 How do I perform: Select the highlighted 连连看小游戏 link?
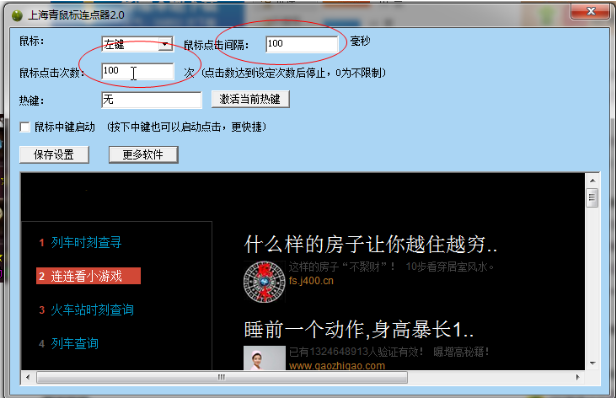88,276
